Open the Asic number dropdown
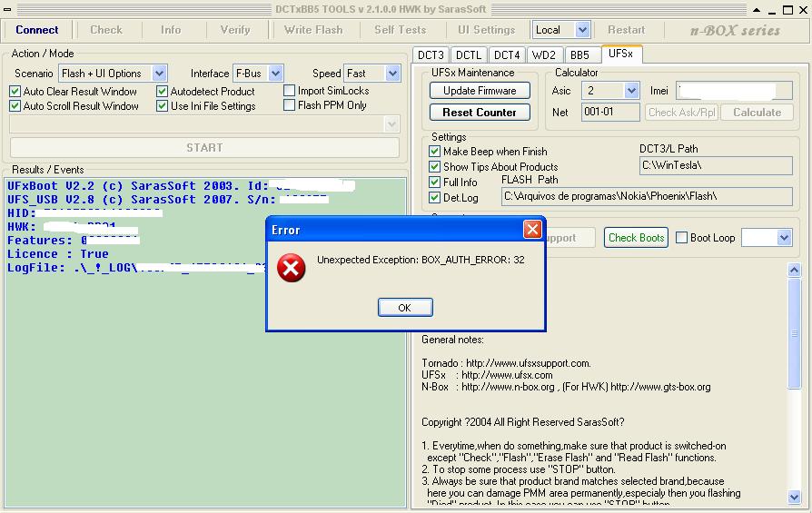Screen dimensions: 812x513 [630, 91]
